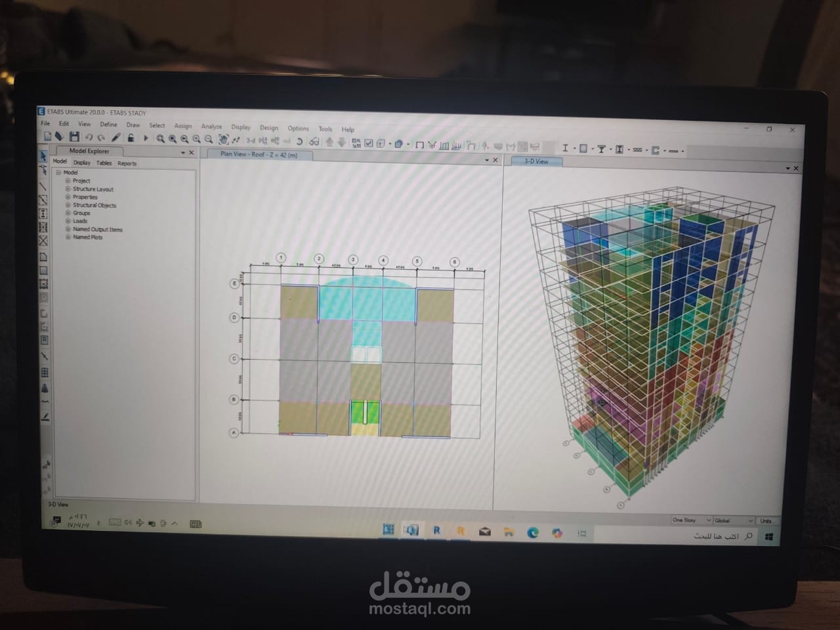Activate the Draw Frame line tool
The height and width of the screenshot is (630, 840).
point(44,184)
